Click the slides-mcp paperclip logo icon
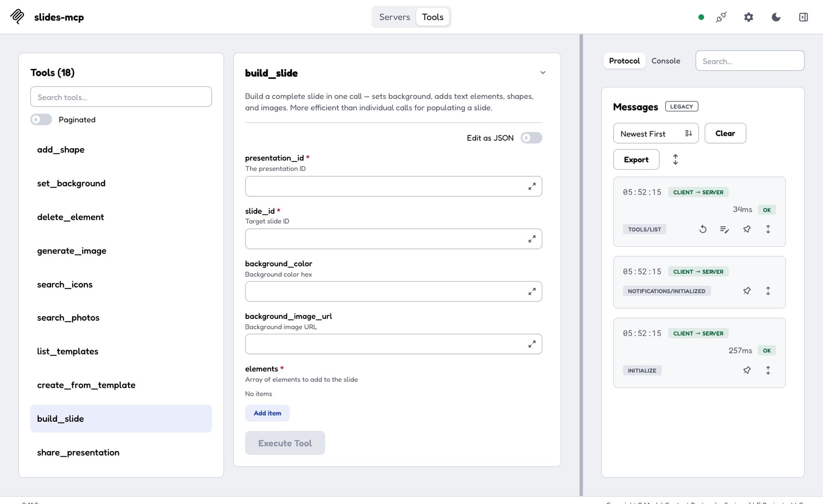The width and height of the screenshot is (823, 504). pyautogui.click(x=17, y=17)
